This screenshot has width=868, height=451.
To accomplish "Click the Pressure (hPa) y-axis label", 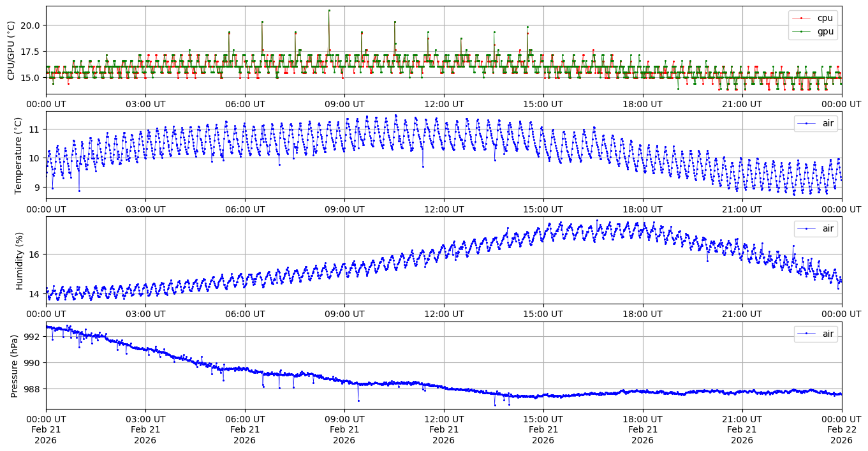I will (14, 365).
